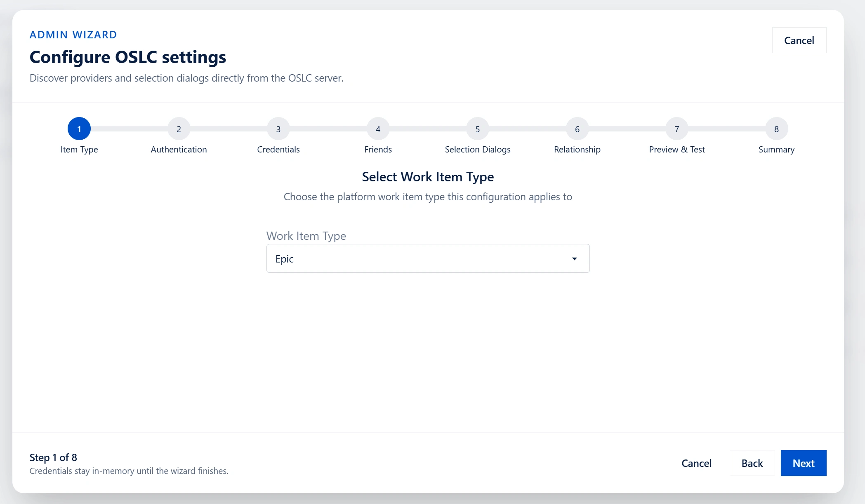Click the 'Credentials stay in-memory' note
Viewport: 865px width, 504px height.
tap(129, 471)
